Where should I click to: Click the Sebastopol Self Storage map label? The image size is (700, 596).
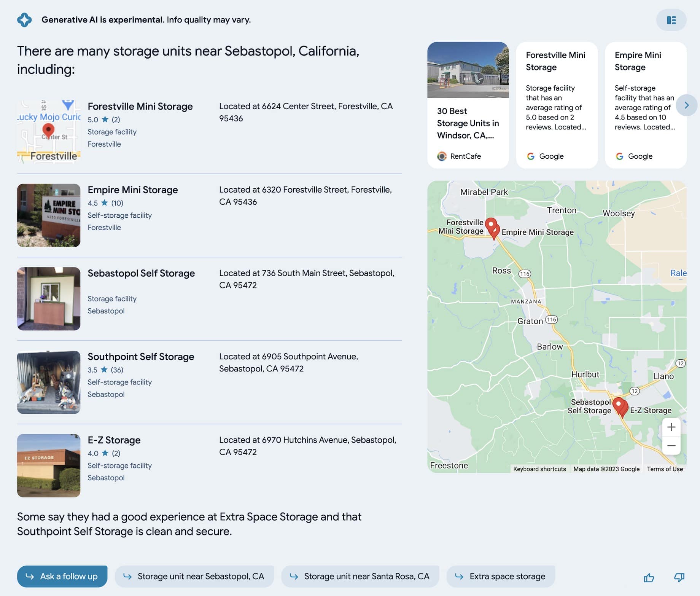(x=589, y=406)
